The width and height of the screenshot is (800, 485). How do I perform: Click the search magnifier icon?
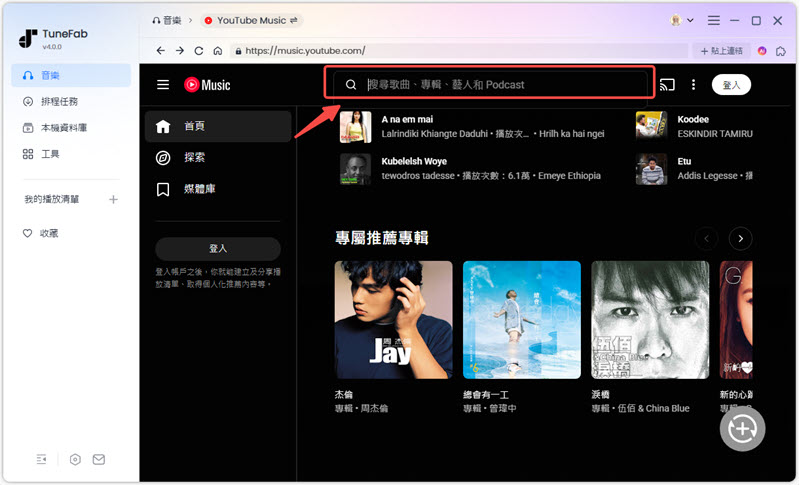pos(351,85)
